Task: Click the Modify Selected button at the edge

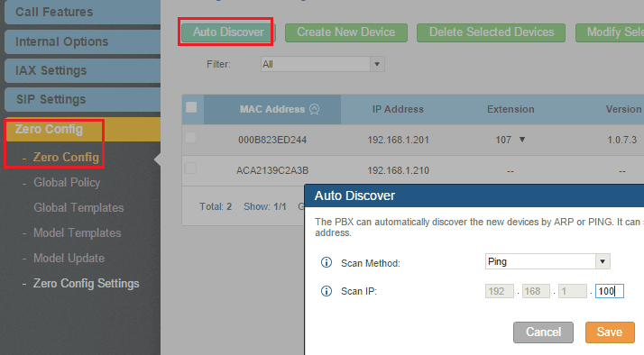Action: tap(610, 32)
